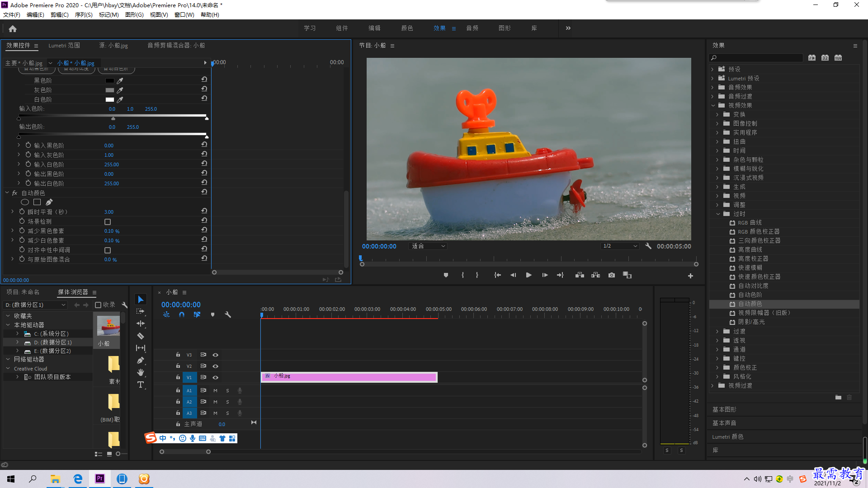
Task: Mute audio track A1
Action: [x=215, y=390]
